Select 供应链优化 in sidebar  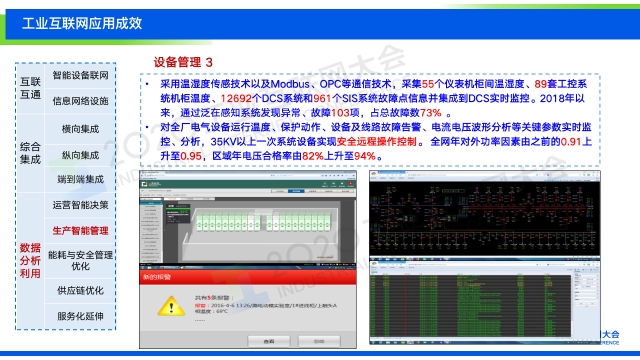coord(80,291)
